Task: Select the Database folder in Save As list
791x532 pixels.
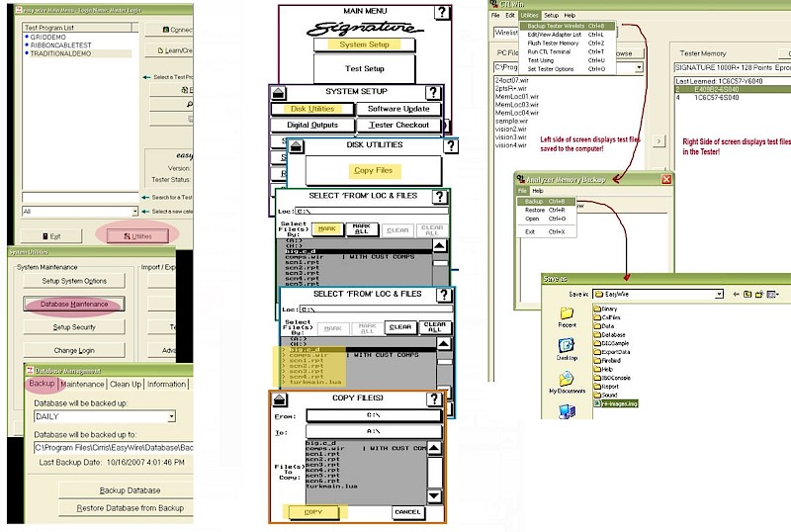Action: [x=609, y=334]
